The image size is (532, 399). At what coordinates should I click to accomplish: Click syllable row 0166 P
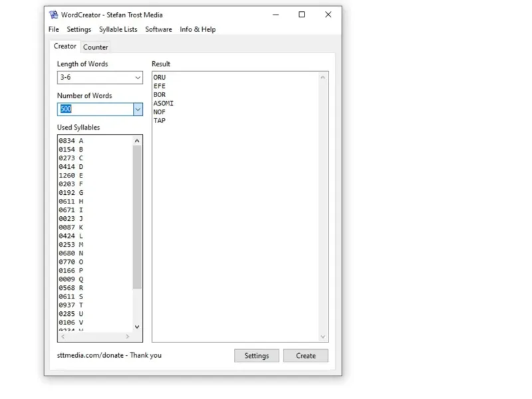click(71, 271)
